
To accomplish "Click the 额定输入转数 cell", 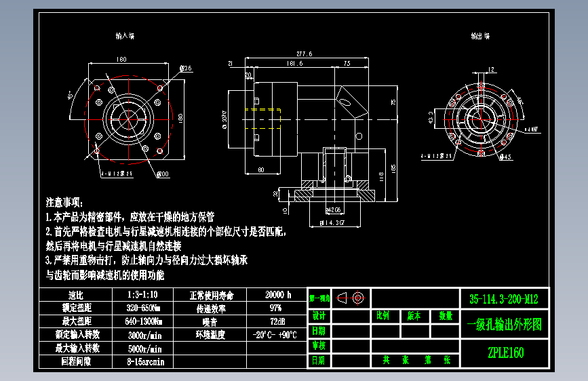I will click(x=77, y=334).
